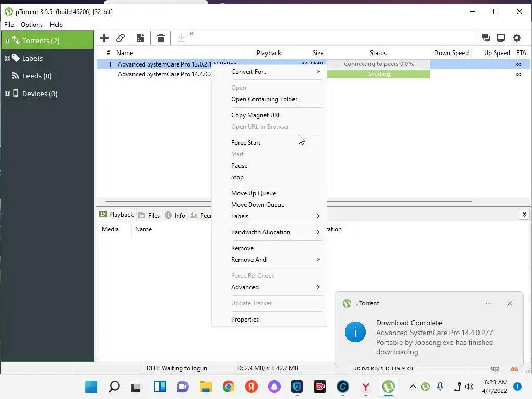Screen dimensions: 532x399
Task: Open the Options menu
Action: point(32,25)
